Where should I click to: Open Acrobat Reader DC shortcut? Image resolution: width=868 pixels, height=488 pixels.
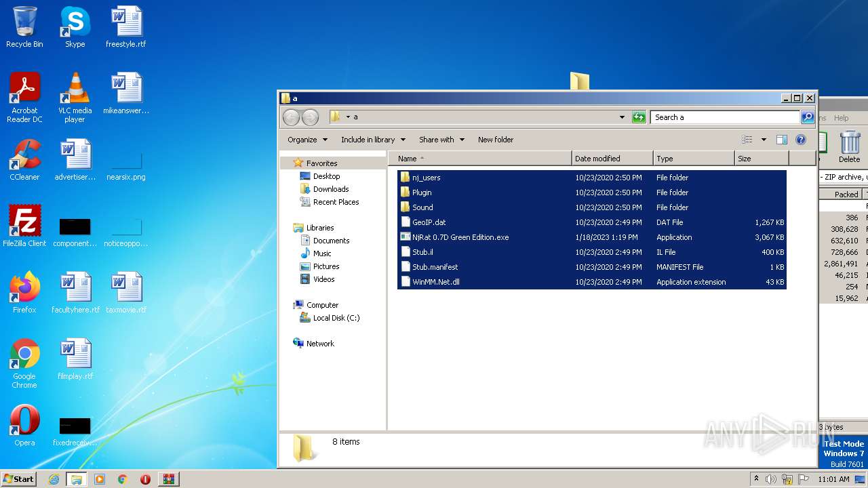pyautogui.click(x=24, y=98)
